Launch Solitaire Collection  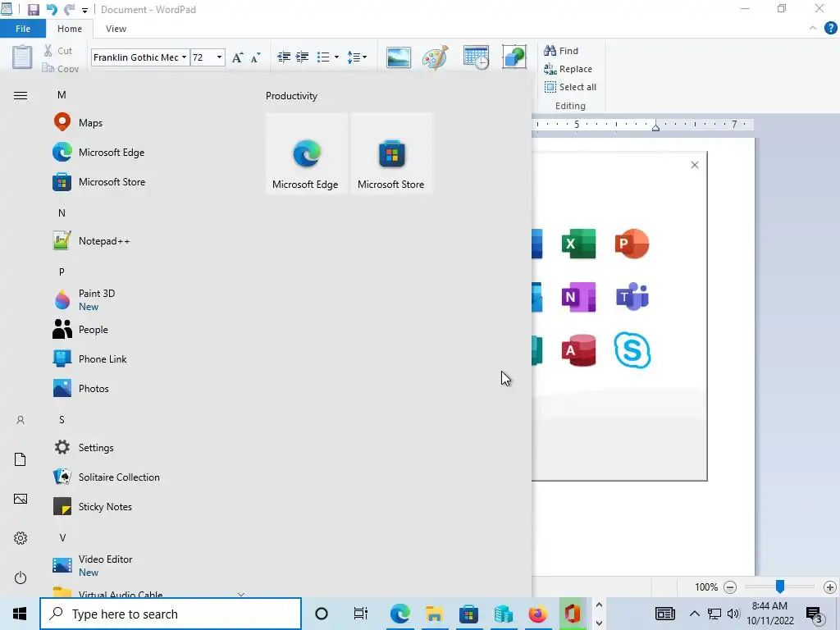106,477
